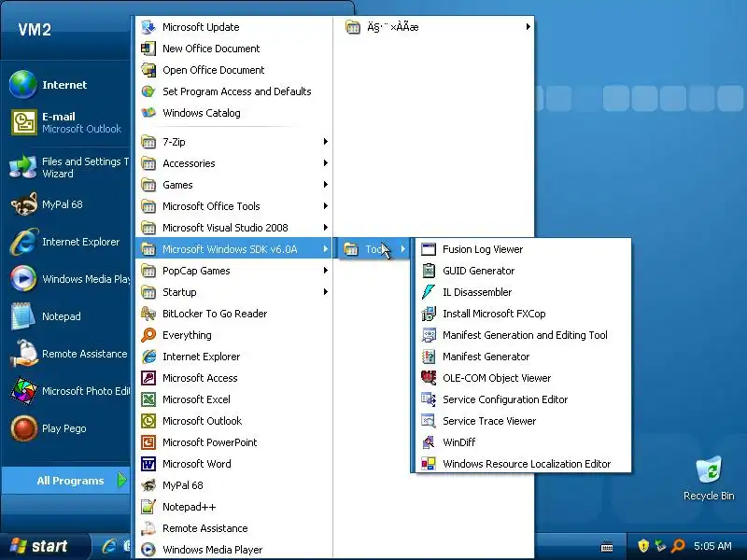Image resolution: width=747 pixels, height=560 pixels.
Task: Click the Microsoft Photo Editor icon
Action: (x=23, y=390)
